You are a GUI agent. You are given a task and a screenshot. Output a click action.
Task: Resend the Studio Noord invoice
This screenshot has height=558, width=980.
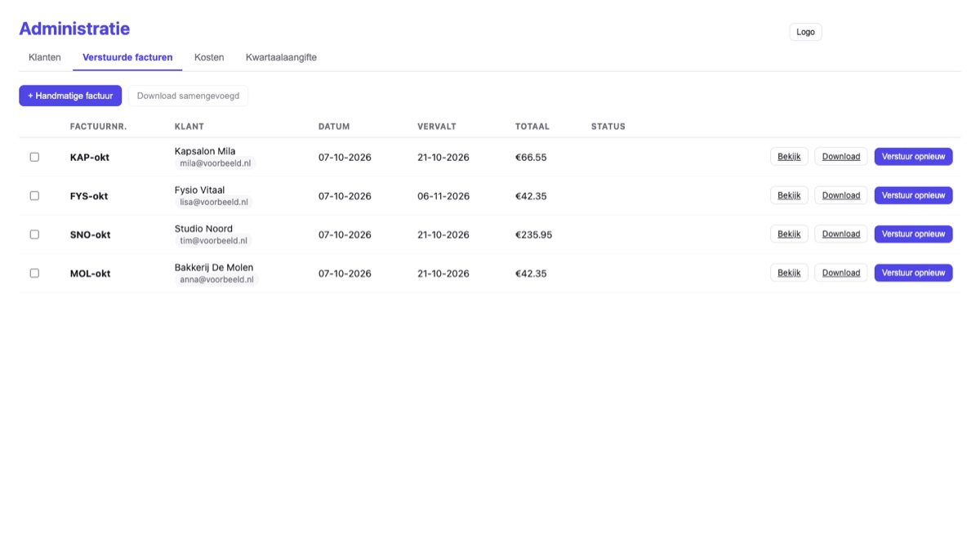(913, 234)
